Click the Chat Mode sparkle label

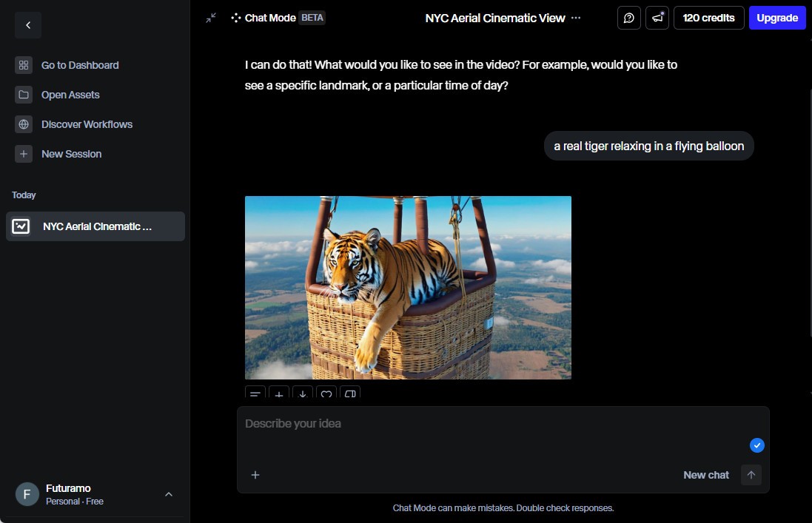point(264,18)
